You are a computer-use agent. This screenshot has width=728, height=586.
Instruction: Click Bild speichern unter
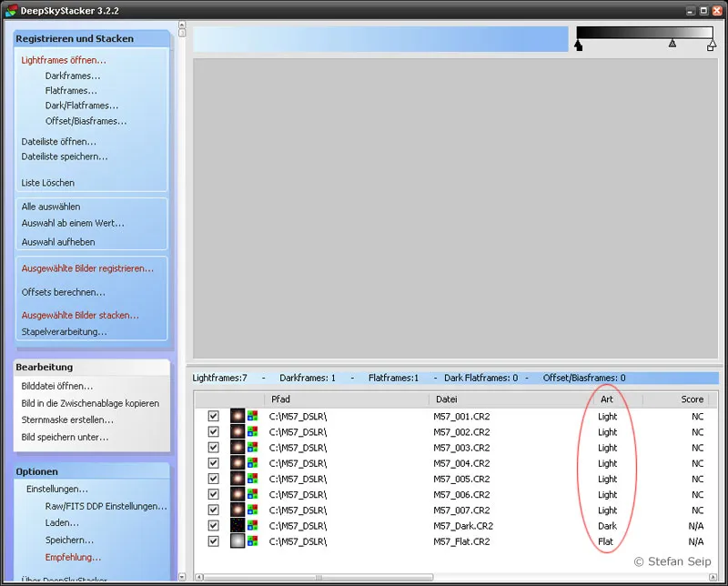coord(65,437)
